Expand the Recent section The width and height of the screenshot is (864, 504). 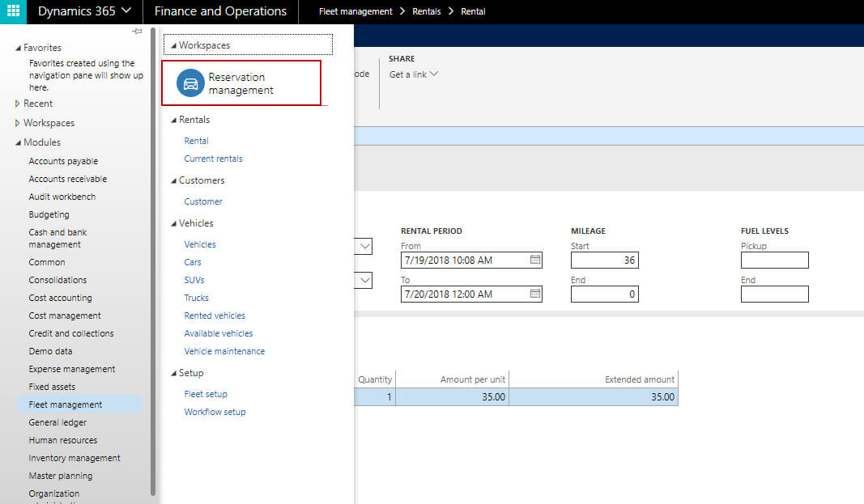[18, 104]
